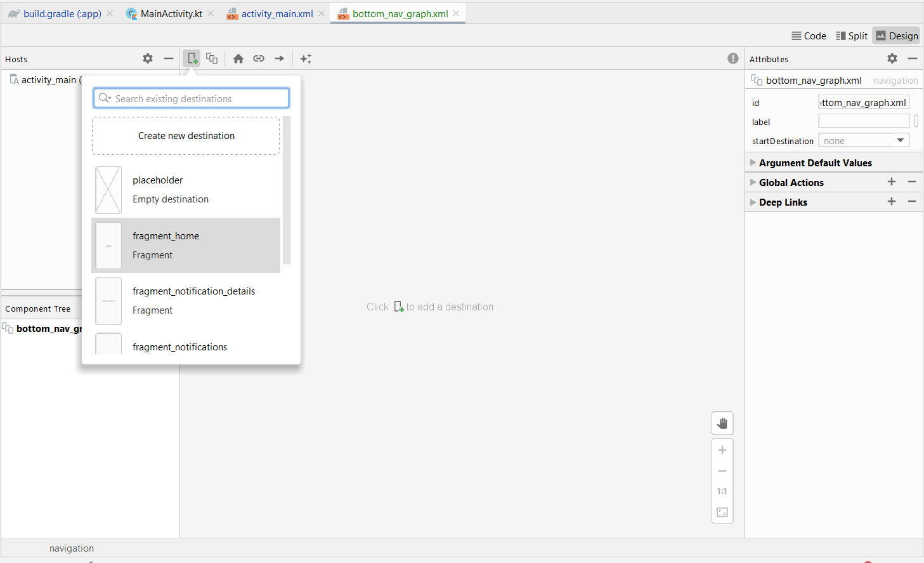The width and height of the screenshot is (924, 563).
Task: Close the build.gradle (:app) tab
Action: 110,13
